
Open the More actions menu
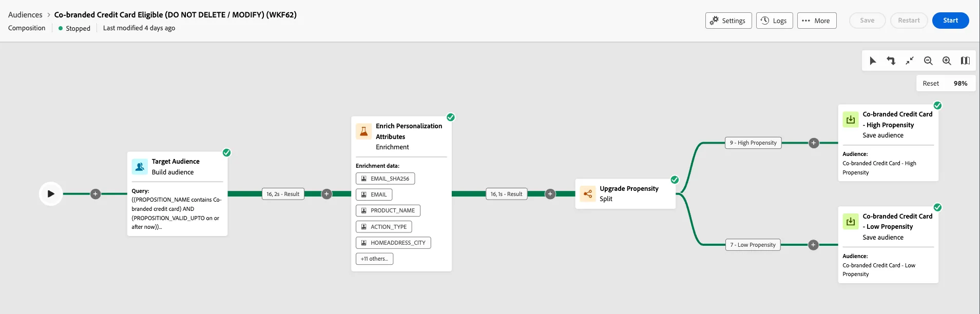click(817, 21)
